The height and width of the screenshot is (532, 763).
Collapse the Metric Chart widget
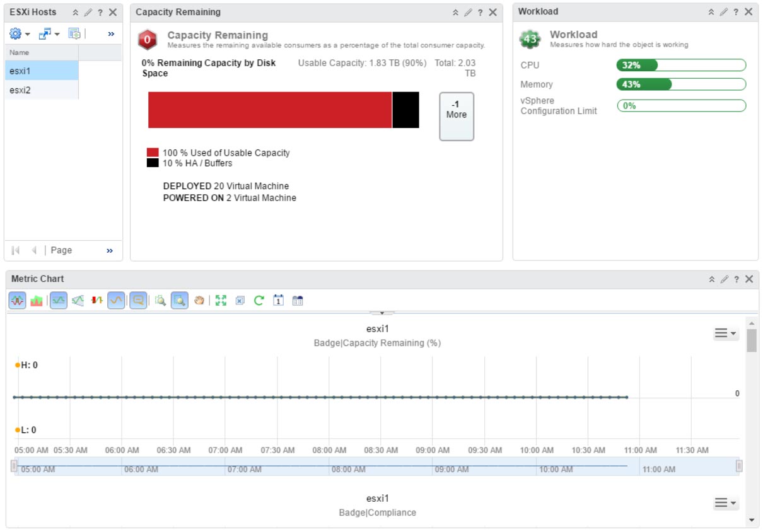point(712,279)
